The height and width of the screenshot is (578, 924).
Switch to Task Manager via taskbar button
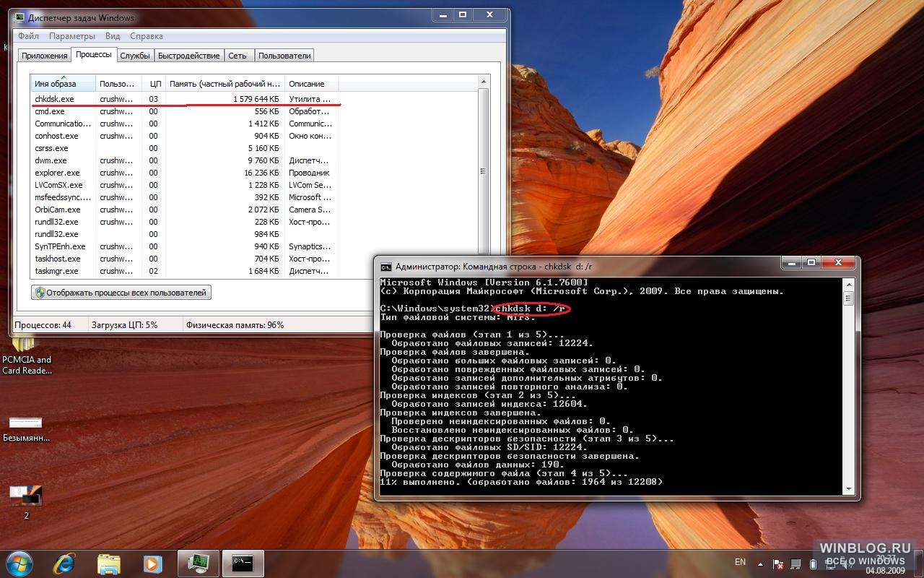[x=199, y=564]
